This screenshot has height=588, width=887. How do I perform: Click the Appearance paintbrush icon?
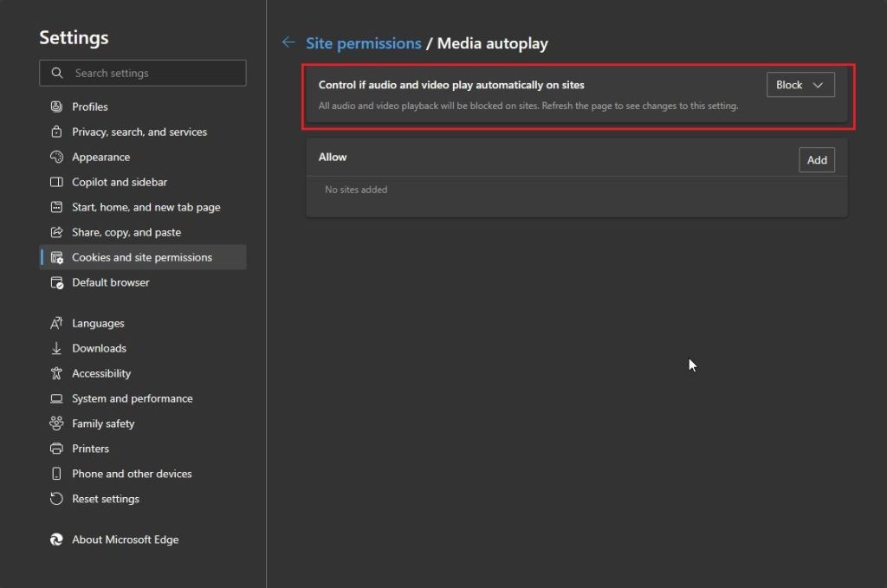(55, 156)
